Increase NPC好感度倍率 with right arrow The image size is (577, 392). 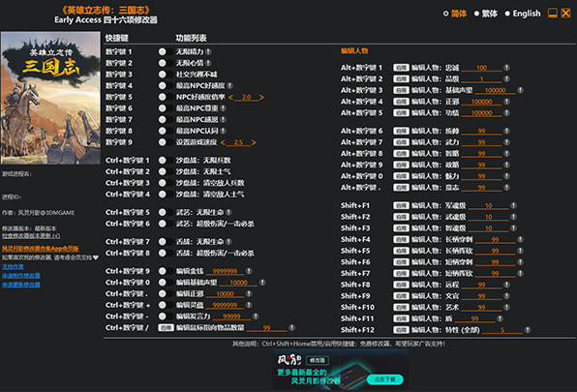tap(261, 98)
